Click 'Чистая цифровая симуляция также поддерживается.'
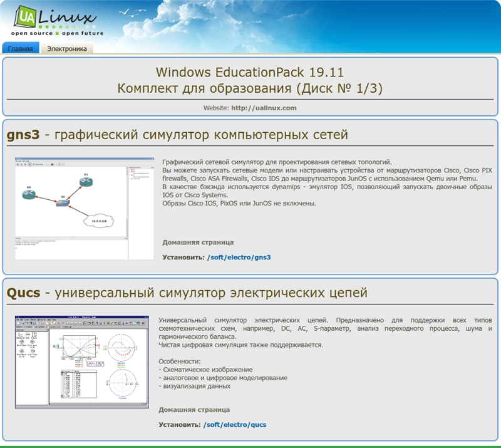Screen dimensions: 501x448 tap(241, 345)
